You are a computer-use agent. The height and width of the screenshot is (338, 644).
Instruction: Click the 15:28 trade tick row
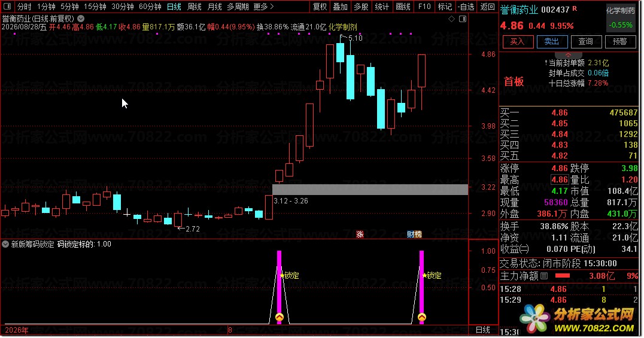coord(569,289)
